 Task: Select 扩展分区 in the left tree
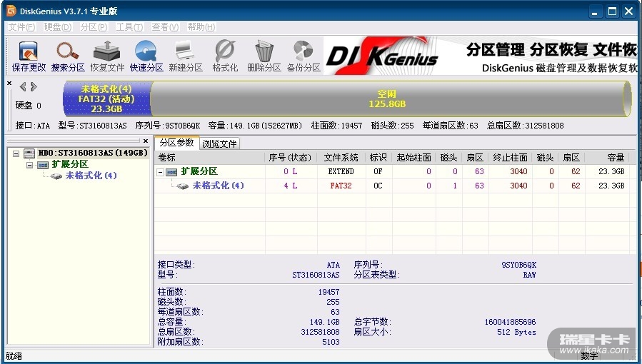70,164
